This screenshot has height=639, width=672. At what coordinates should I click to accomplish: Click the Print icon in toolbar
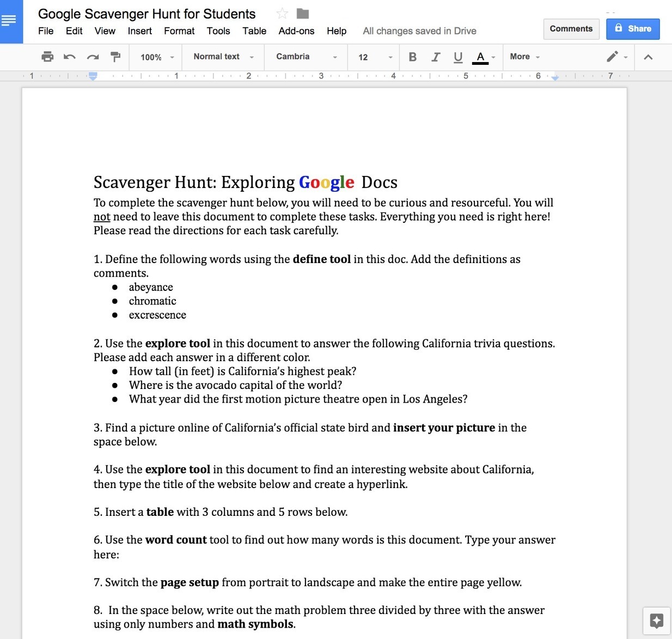click(47, 57)
